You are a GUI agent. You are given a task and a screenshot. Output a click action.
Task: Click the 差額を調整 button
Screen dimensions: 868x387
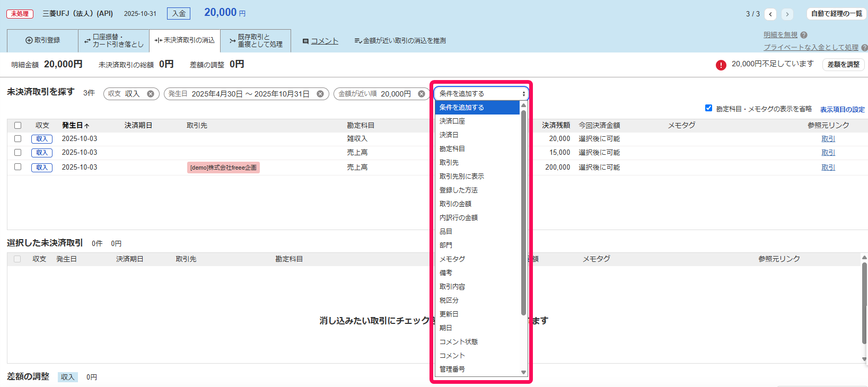click(844, 65)
